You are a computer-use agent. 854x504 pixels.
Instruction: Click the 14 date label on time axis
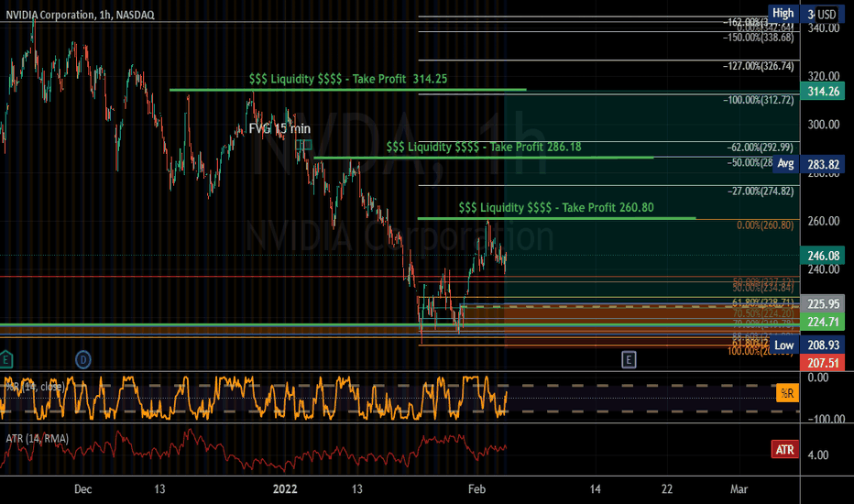[596, 488]
